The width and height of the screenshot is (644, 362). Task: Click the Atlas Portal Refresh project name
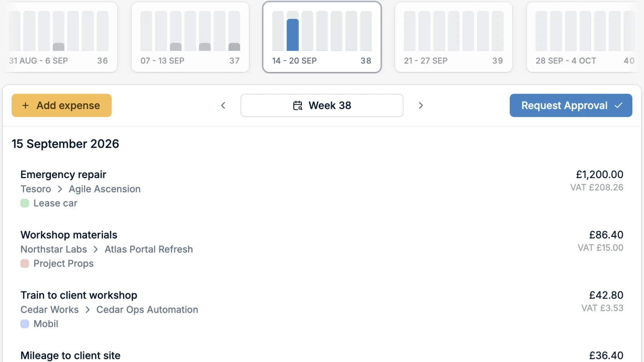(149, 249)
